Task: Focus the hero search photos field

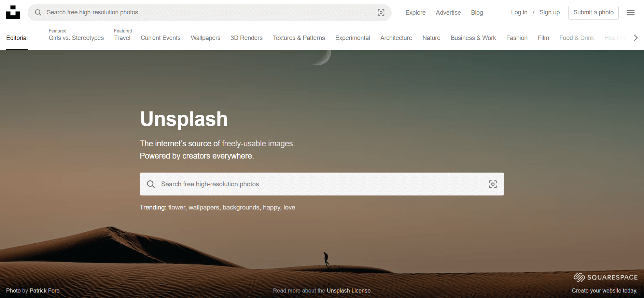Action: (x=322, y=184)
